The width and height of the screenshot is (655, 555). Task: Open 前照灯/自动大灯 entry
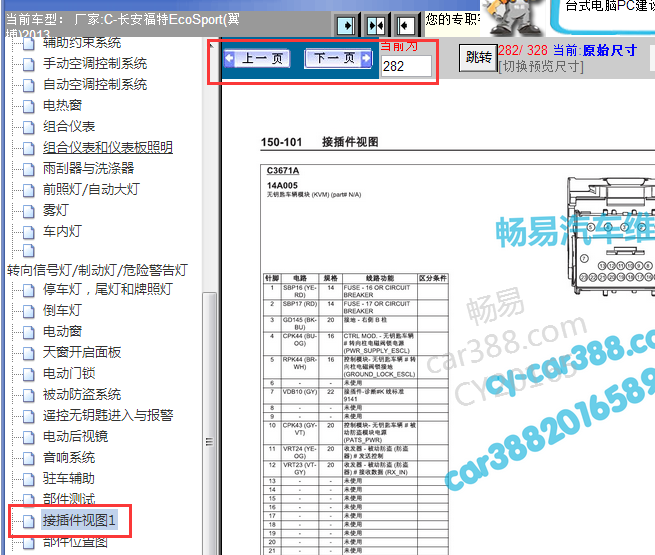coord(91,189)
